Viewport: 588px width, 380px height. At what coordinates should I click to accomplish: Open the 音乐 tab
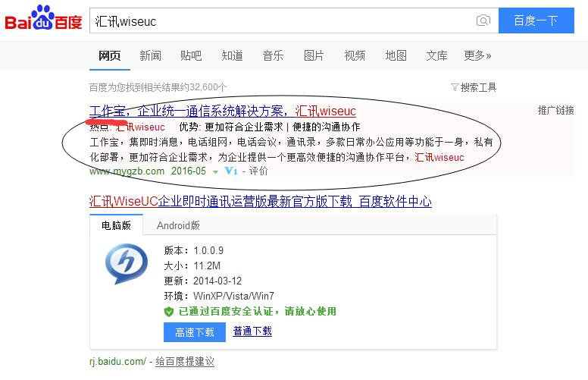[273, 55]
